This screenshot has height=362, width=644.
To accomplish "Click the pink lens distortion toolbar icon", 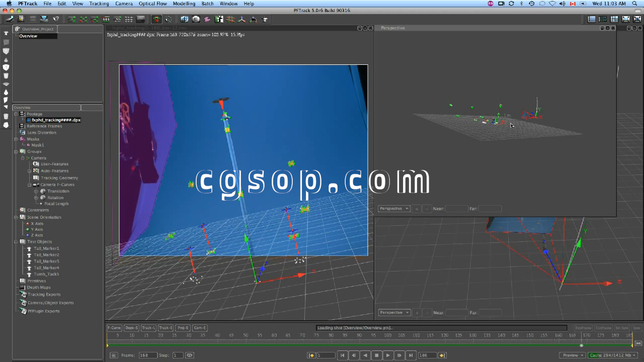I will click(207, 19).
